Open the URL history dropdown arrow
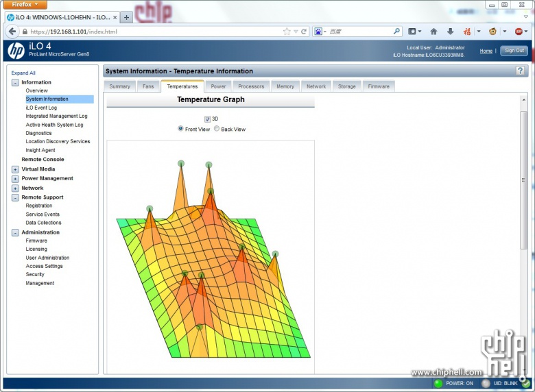 tap(296, 32)
